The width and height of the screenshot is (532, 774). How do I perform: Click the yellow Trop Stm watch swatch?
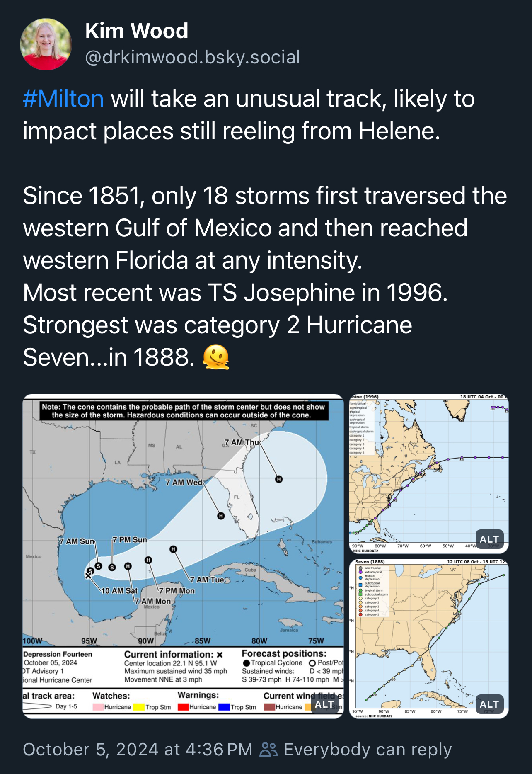pos(139,707)
